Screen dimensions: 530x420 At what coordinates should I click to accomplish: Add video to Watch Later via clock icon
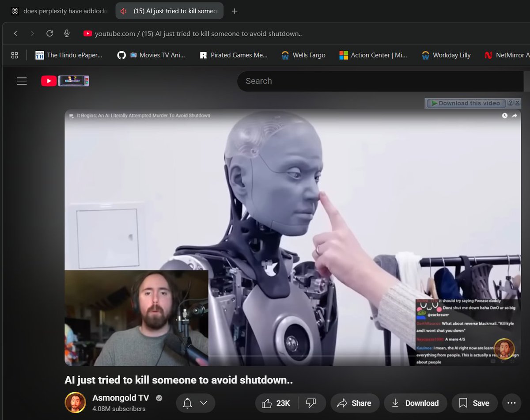point(504,115)
